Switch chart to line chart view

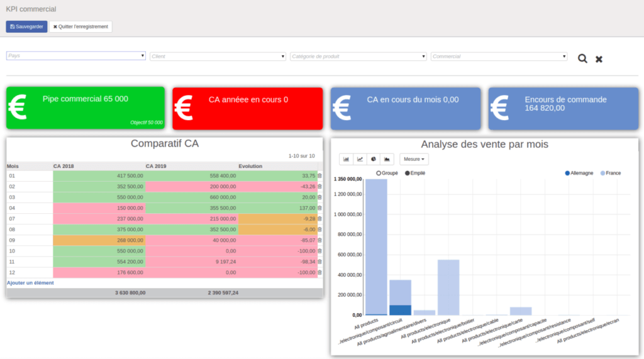pyautogui.click(x=360, y=159)
